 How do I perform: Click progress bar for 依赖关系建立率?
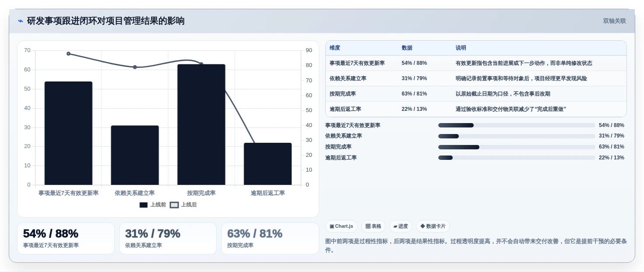coord(517,136)
